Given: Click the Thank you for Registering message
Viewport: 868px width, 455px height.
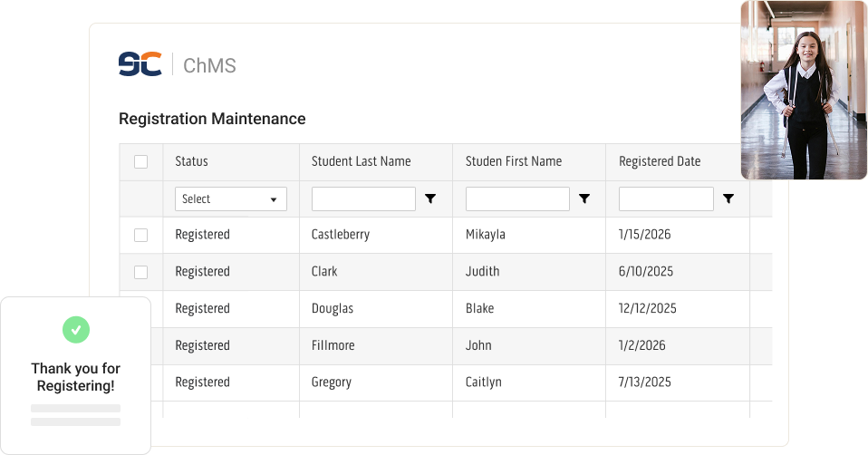Looking at the screenshot, I should [x=75, y=377].
